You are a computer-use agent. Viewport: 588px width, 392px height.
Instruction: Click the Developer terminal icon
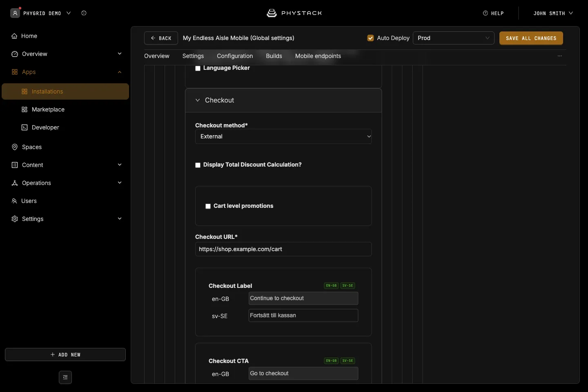click(x=24, y=127)
